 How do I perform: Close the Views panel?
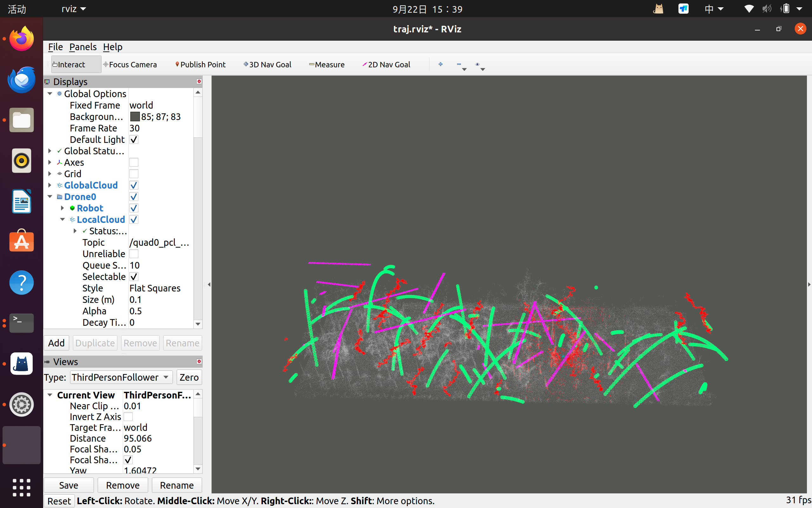pyautogui.click(x=199, y=362)
